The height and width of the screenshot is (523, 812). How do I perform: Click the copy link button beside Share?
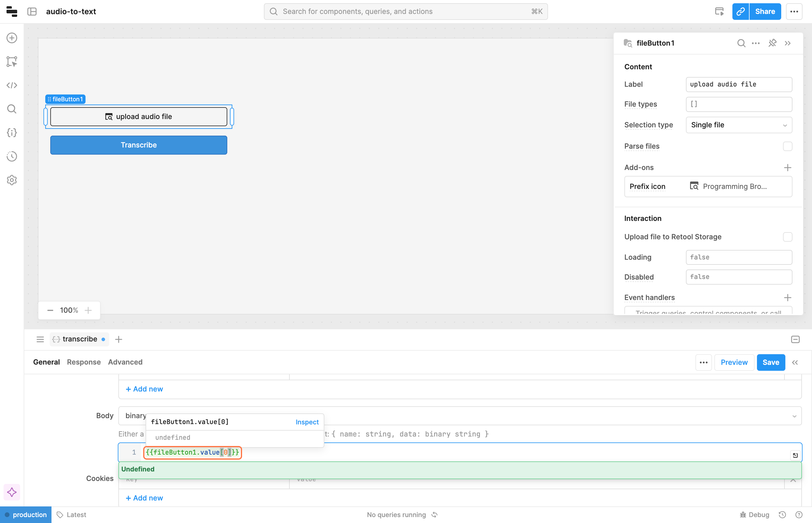coord(740,12)
